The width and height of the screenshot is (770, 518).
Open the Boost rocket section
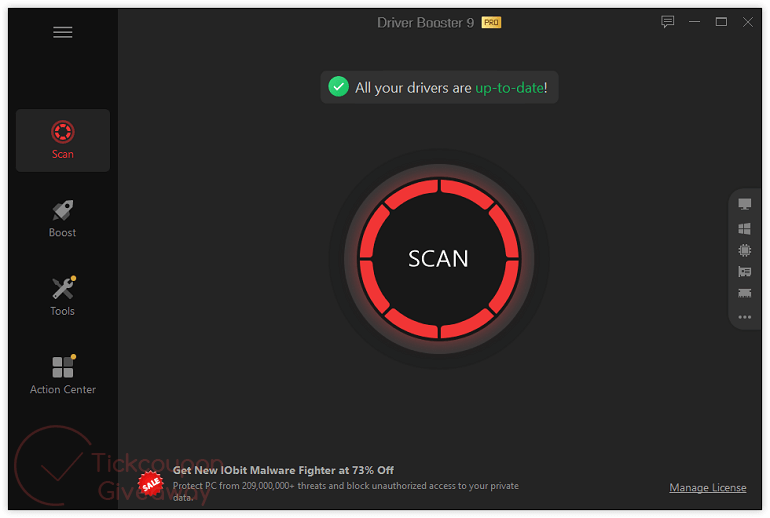pos(62,218)
